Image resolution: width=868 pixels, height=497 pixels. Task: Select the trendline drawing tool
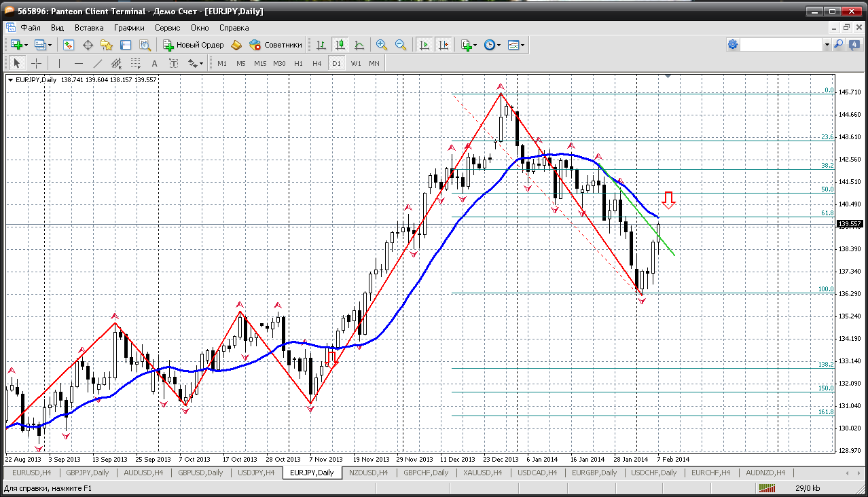click(97, 63)
